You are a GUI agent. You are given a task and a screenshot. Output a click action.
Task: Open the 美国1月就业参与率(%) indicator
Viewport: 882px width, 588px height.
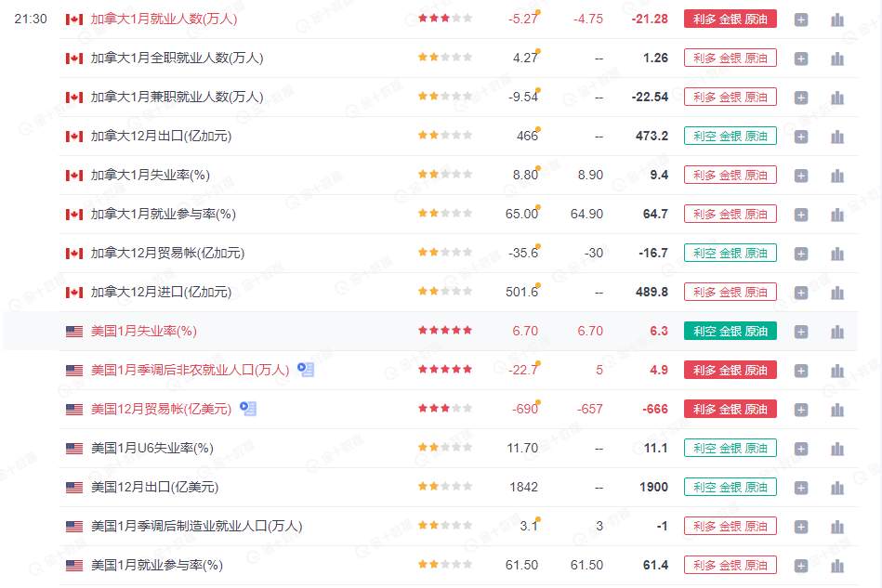tap(157, 565)
